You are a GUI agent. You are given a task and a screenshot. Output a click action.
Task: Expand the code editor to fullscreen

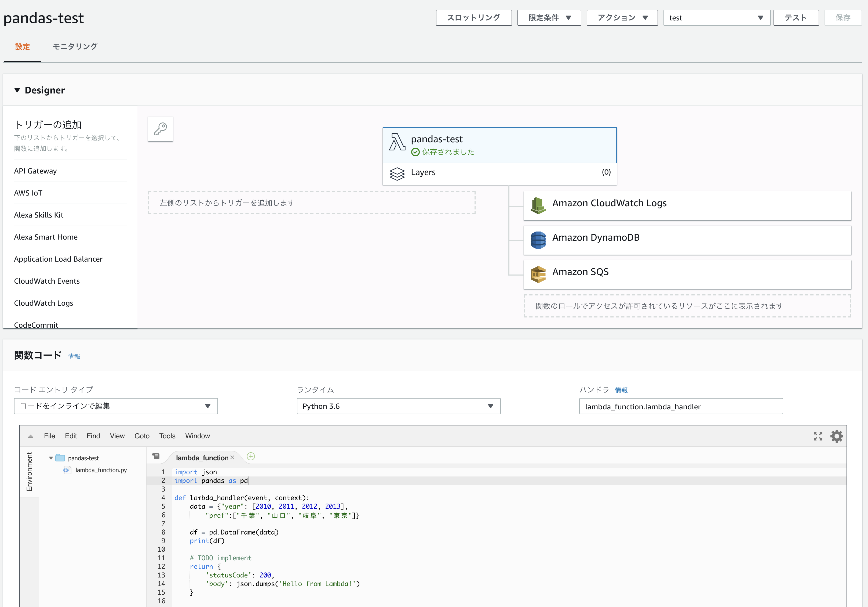point(818,436)
